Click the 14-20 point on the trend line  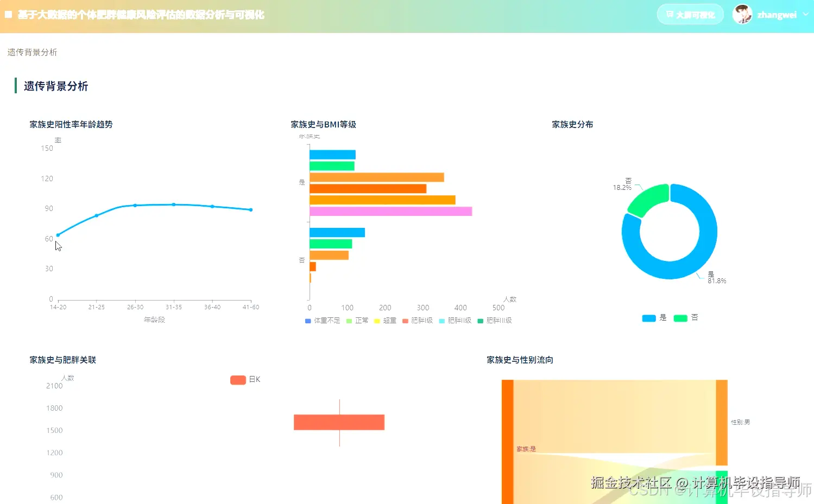point(58,235)
